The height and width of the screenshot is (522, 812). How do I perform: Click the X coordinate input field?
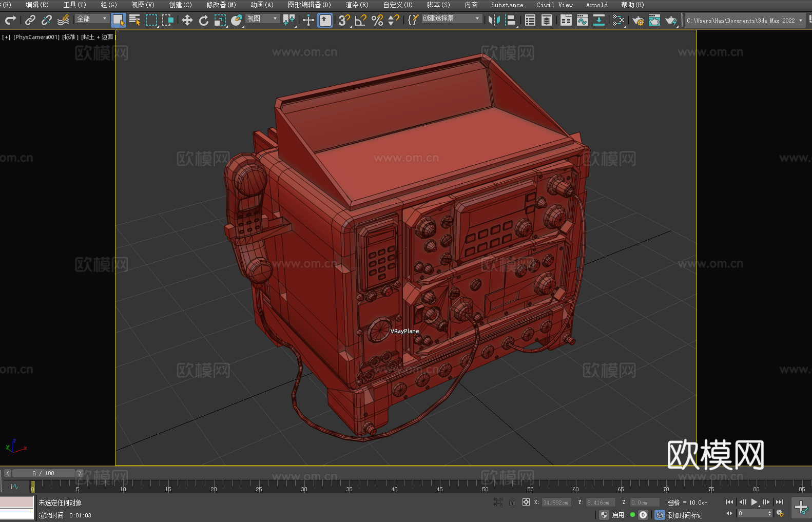point(556,502)
